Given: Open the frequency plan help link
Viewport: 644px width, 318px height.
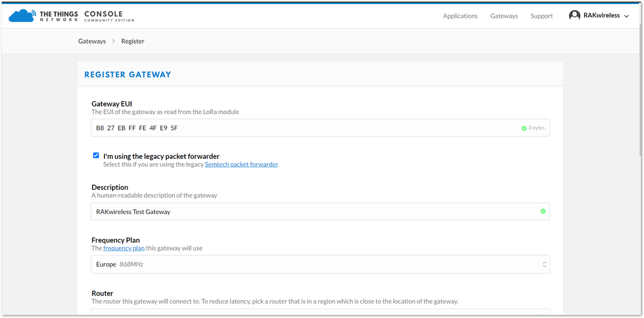Looking at the screenshot, I should pyautogui.click(x=124, y=248).
